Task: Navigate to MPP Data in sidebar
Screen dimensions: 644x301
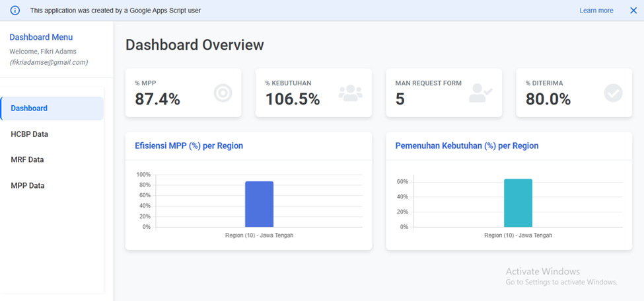Action: pyautogui.click(x=28, y=186)
